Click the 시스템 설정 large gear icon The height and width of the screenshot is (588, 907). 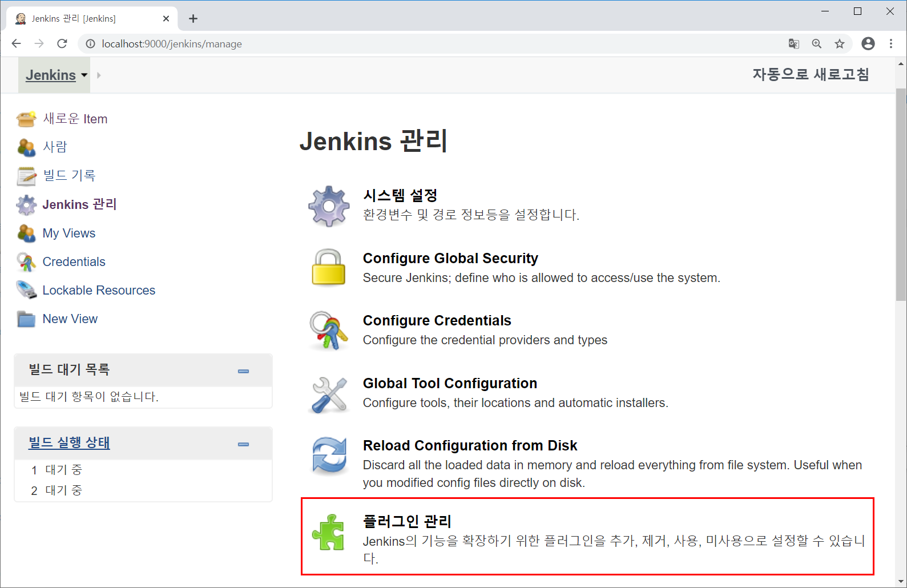[x=329, y=206]
